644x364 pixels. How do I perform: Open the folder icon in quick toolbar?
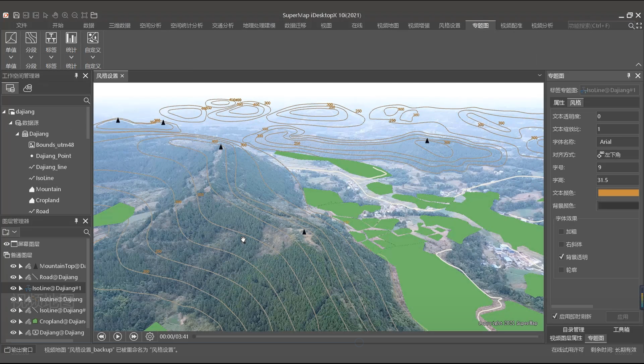point(94,15)
